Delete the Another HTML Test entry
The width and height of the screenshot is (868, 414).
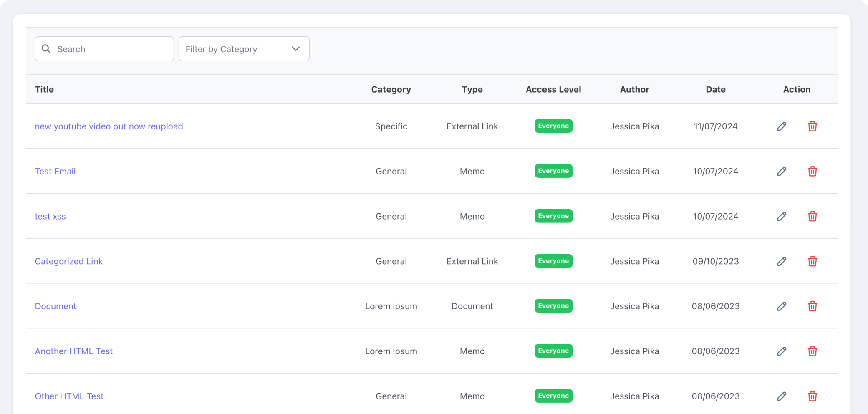pos(812,352)
